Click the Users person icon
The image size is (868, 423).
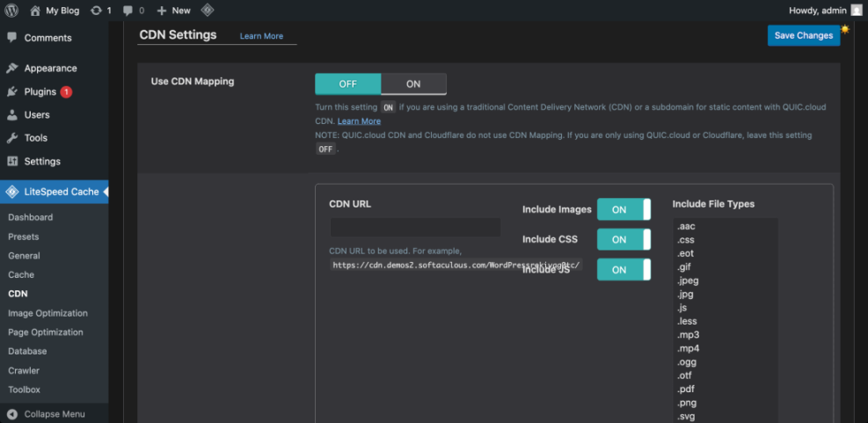pyautogui.click(x=12, y=115)
